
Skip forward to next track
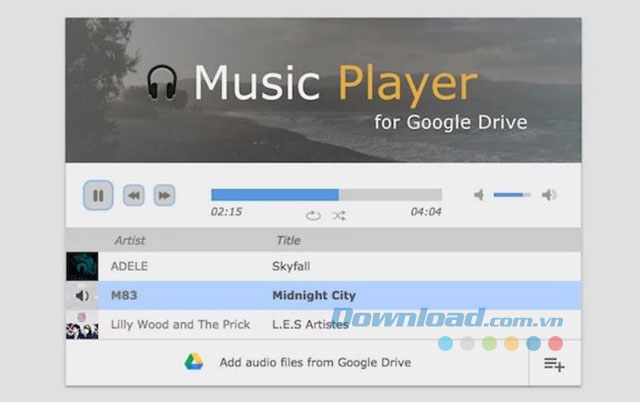tap(164, 196)
